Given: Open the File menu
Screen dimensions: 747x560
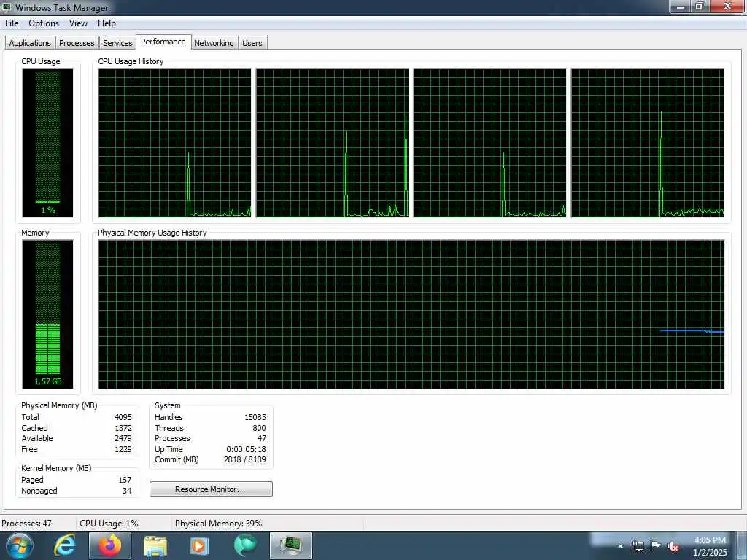Looking at the screenshot, I should click(12, 23).
